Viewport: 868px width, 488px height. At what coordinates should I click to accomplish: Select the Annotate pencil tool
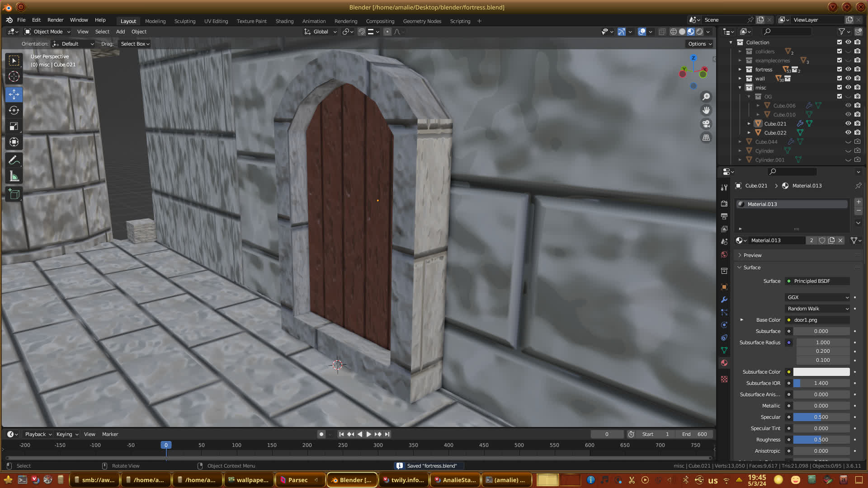14,160
